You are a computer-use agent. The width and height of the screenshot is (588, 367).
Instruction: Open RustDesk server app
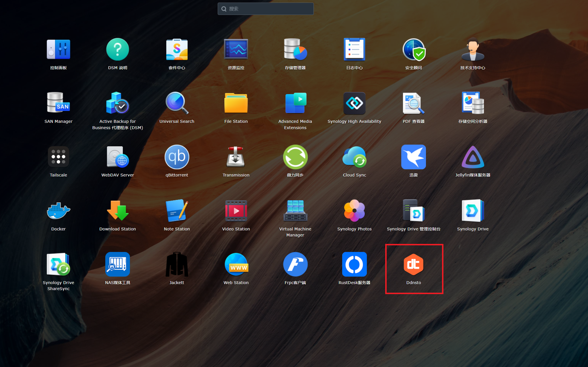tap(354, 265)
